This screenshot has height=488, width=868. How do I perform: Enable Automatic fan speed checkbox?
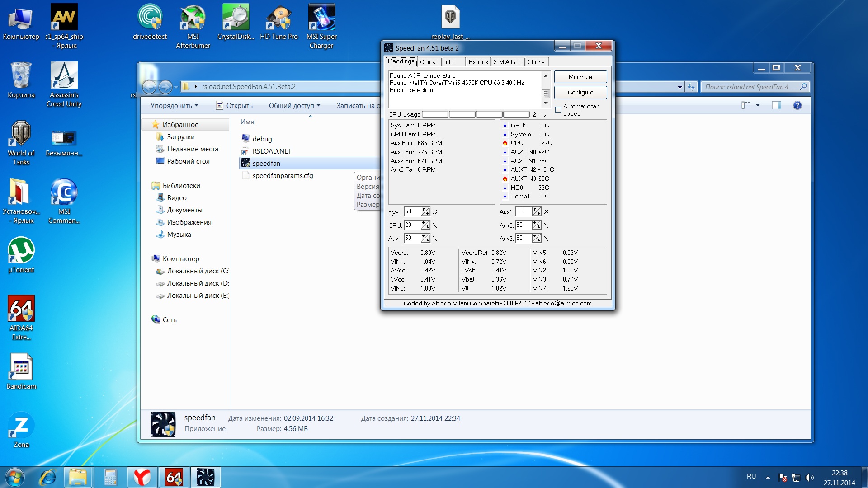(x=558, y=109)
